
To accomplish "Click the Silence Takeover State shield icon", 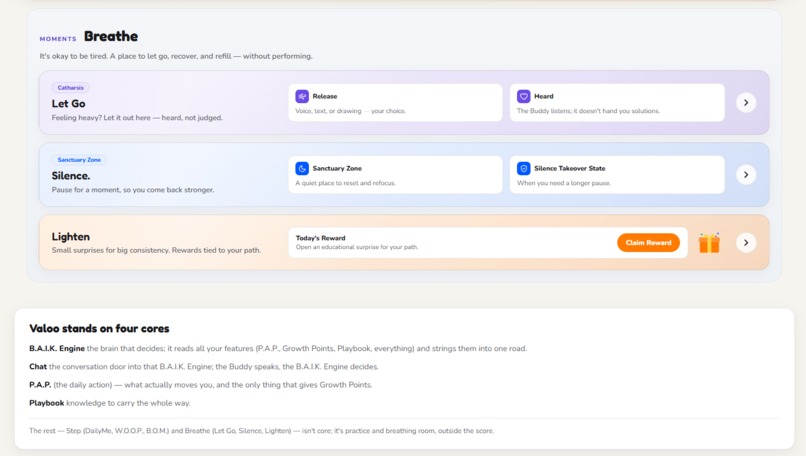I will pos(523,168).
